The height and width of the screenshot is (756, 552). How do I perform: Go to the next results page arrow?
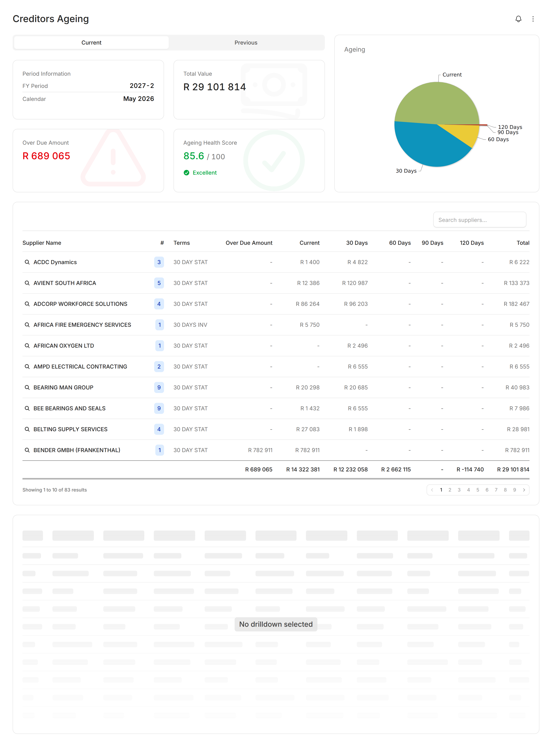[524, 490]
